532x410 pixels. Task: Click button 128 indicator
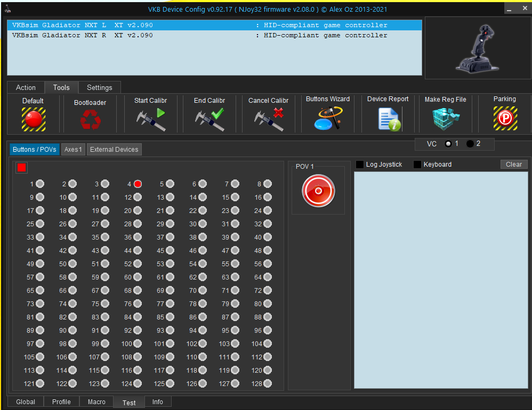268,383
